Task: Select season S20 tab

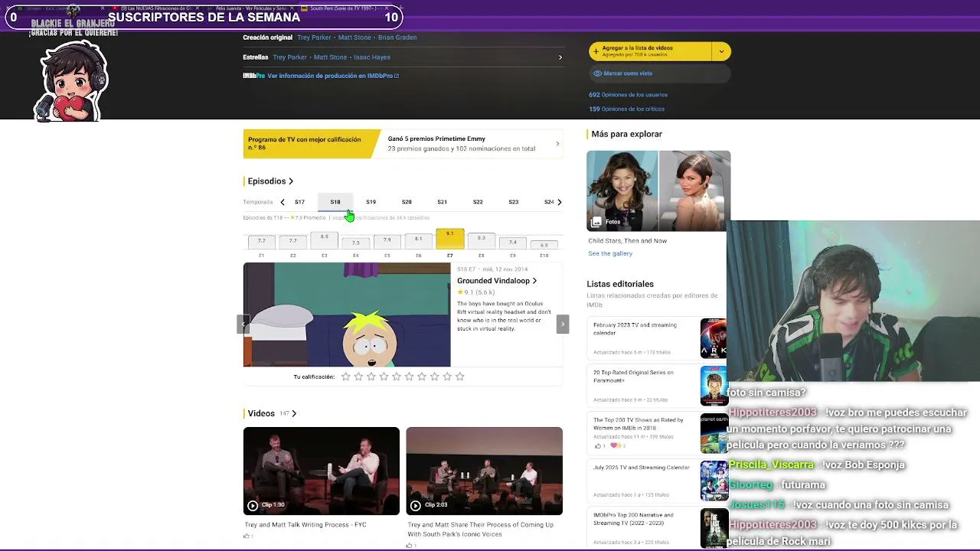Action: coord(407,202)
